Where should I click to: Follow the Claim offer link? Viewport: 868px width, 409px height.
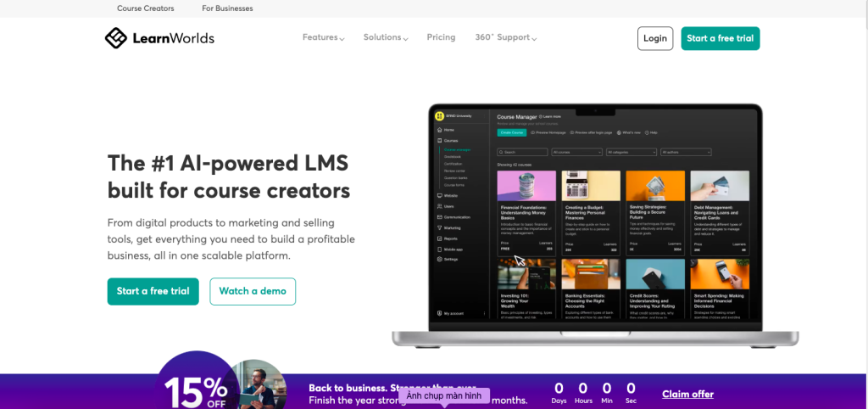687,394
